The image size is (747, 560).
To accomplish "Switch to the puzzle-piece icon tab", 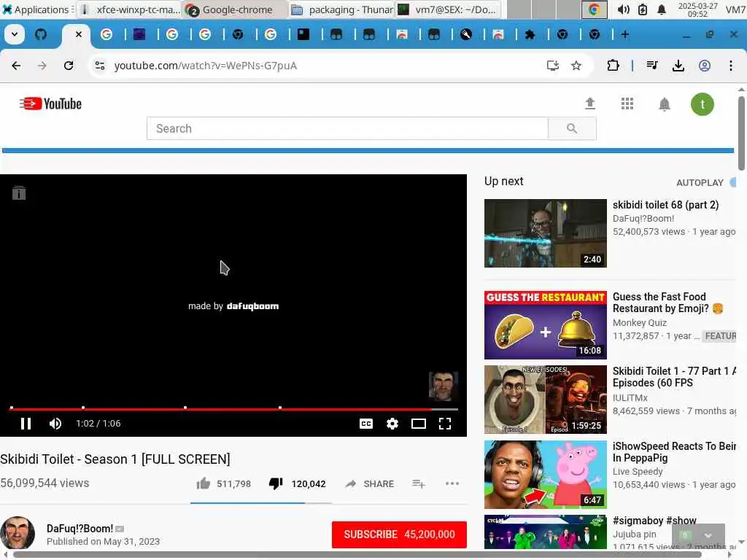I will 530,34.
